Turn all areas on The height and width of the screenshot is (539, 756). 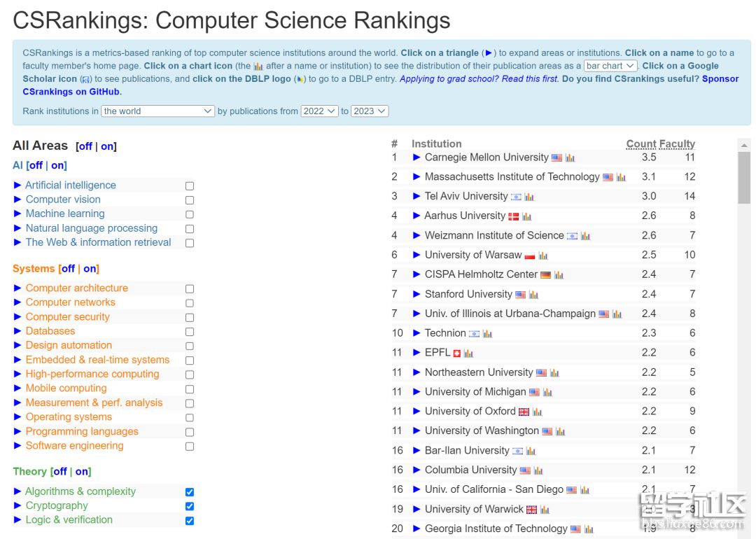point(107,146)
